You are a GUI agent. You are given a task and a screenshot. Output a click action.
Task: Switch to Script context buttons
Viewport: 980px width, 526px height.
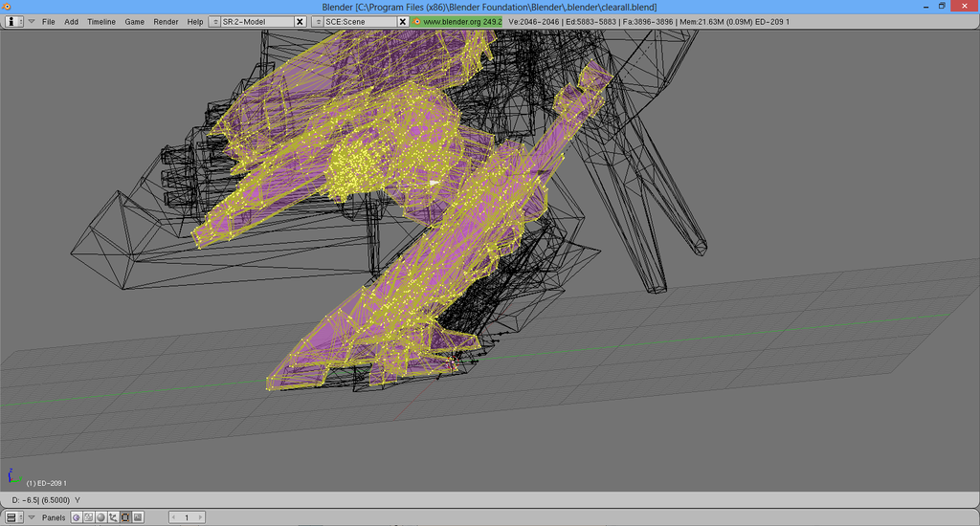click(x=89, y=517)
